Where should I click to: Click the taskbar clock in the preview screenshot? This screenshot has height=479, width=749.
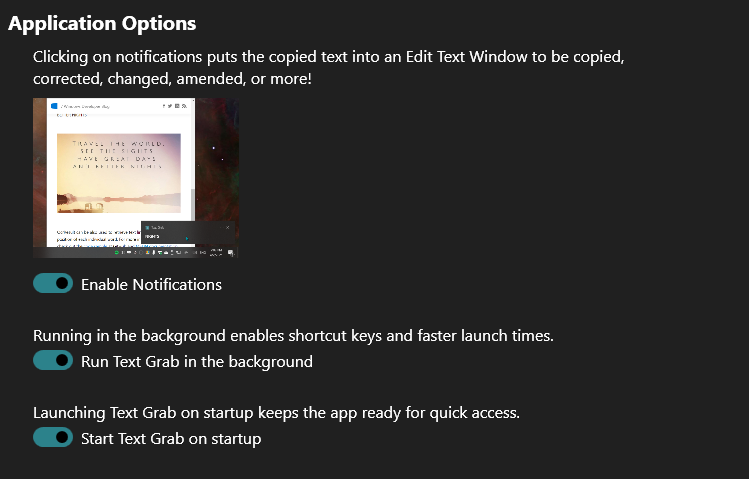tap(217, 252)
